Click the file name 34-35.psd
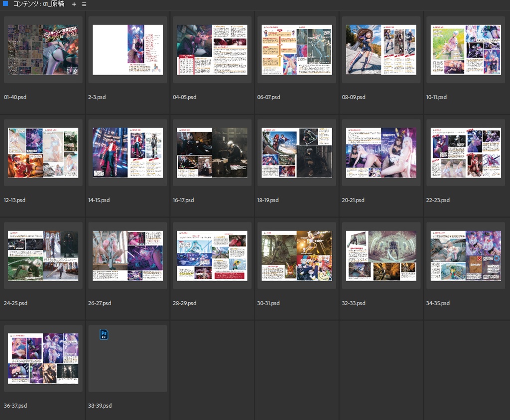 tap(438, 303)
